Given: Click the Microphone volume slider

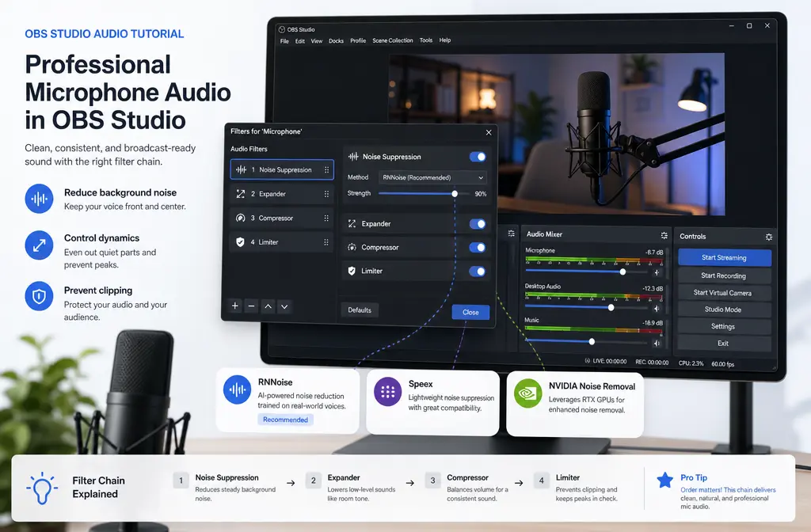Looking at the screenshot, I should tap(586, 271).
